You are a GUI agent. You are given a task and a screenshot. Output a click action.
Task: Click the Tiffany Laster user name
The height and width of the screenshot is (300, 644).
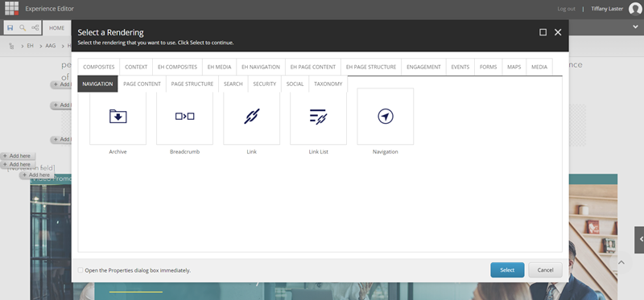pos(607,9)
